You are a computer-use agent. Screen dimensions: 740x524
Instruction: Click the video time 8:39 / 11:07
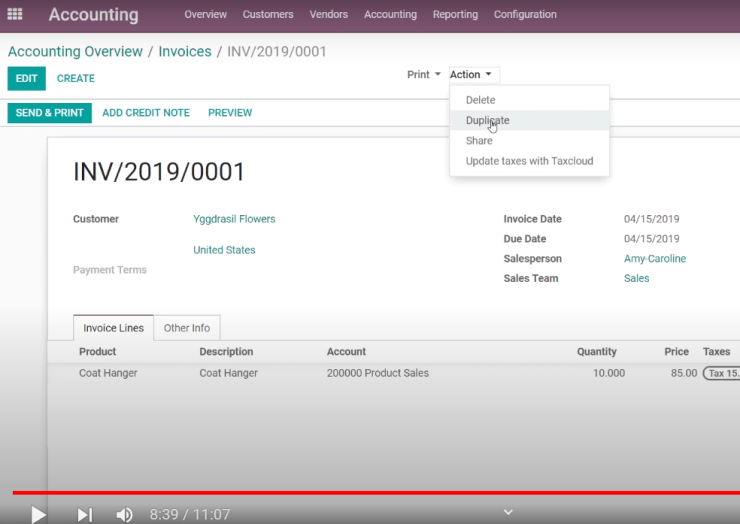click(x=190, y=514)
